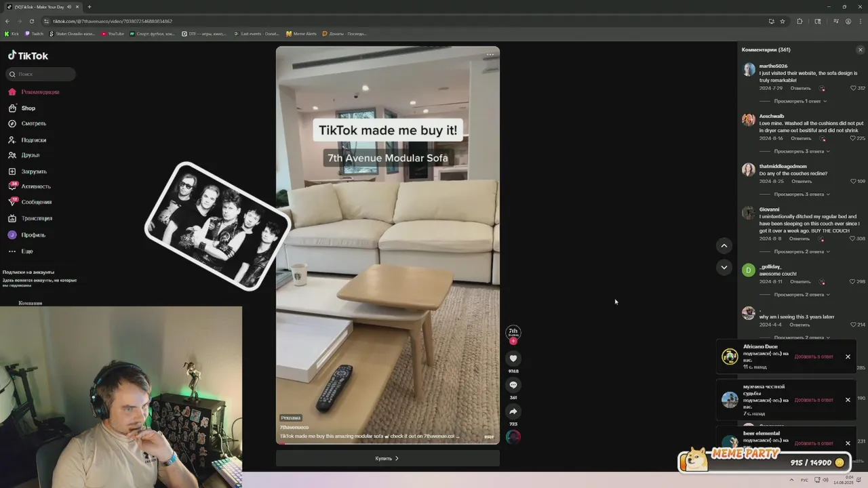Expand 3 replies under Aeschwalb's comment
Image resolution: width=868 pixels, height=488 pixels.
[x=802, y=151]
